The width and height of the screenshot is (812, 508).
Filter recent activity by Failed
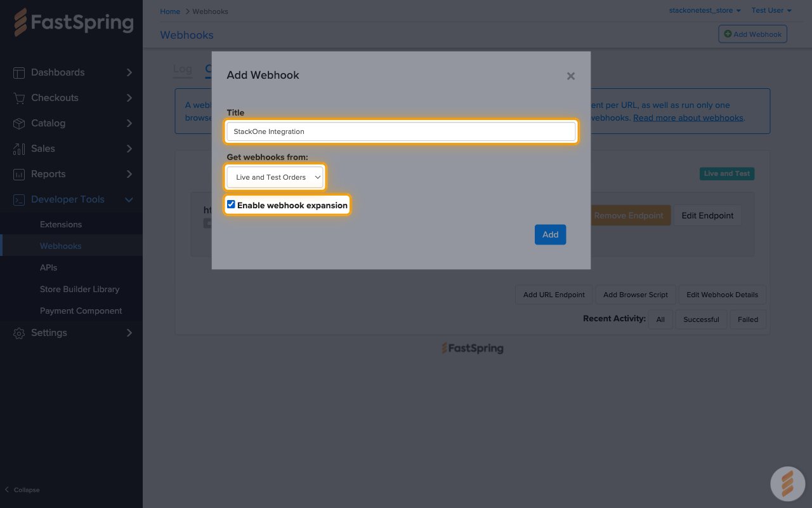pyautogui.click(x=748, y=319)
